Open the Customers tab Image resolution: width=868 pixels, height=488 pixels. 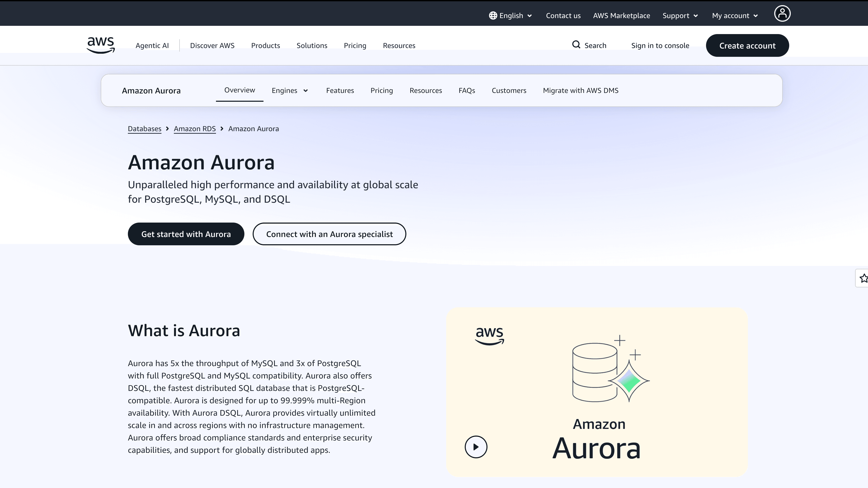pos(509,91)
